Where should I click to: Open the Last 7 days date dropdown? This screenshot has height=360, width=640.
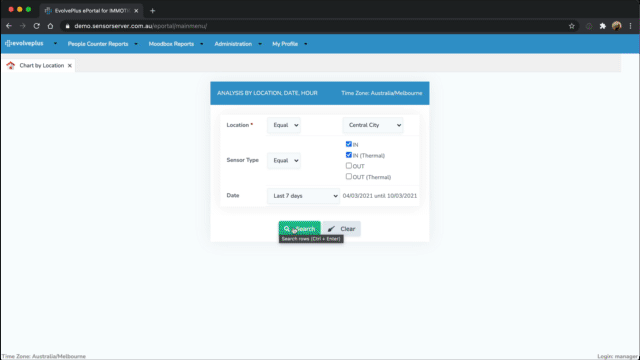point(303,196)
